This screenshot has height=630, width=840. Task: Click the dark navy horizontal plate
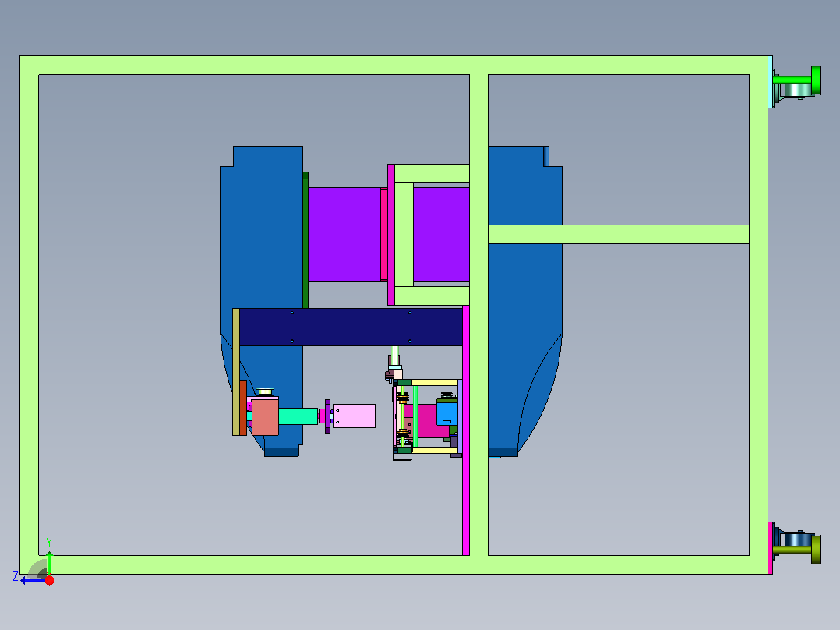point(351,327)
